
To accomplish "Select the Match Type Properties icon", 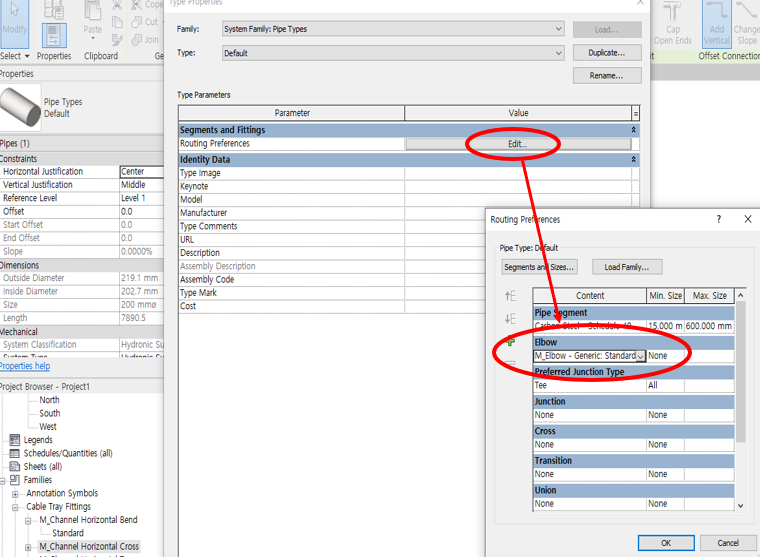I will [x=117, y=39].
